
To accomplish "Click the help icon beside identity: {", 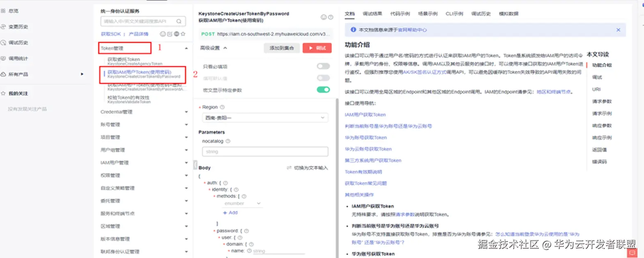I will 236,189.
